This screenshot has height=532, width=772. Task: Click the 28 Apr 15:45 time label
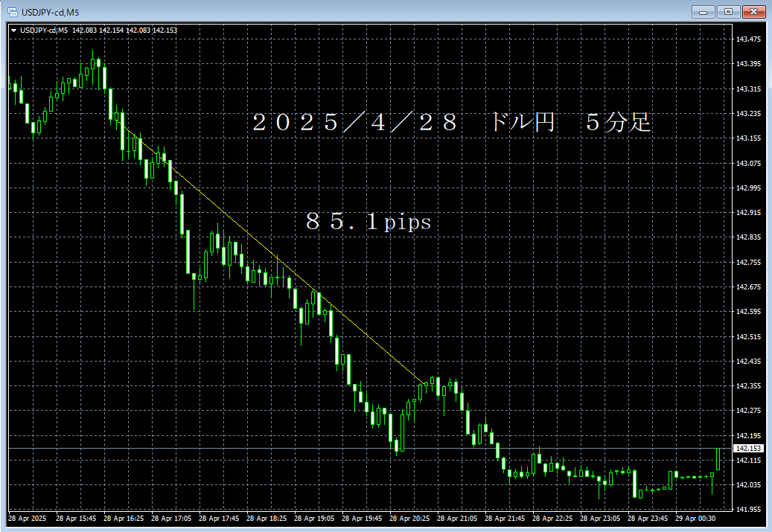[x=76, y=518]
